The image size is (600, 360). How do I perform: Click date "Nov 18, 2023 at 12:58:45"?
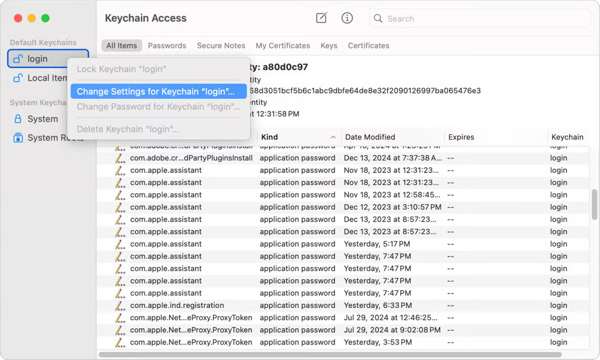(x=391, y=195)
